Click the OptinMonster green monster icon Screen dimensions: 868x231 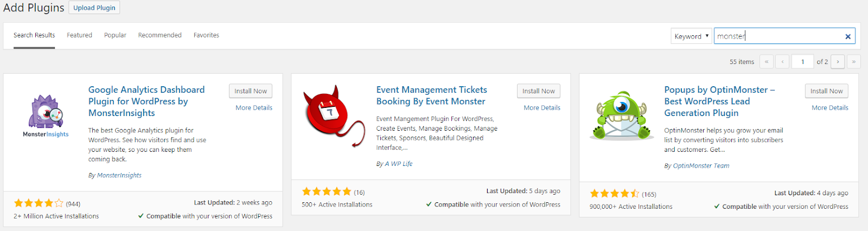[x=622, y=116]
